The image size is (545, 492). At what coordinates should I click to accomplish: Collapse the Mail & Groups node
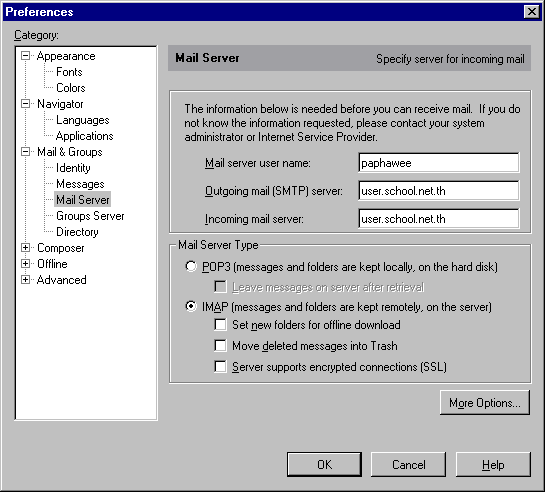tap(25, 151)
